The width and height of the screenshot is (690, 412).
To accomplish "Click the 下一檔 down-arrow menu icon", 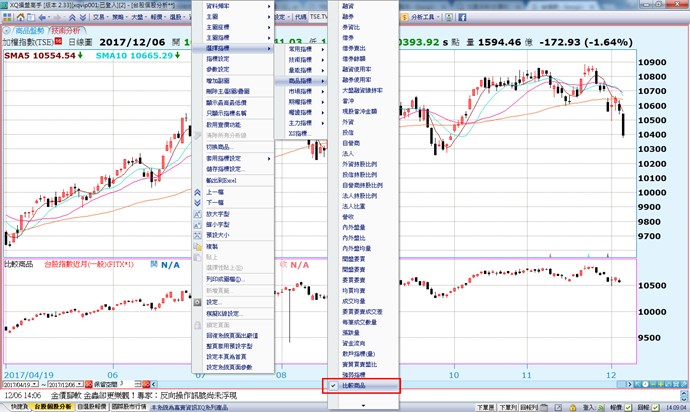I will [x=197, y=201].
